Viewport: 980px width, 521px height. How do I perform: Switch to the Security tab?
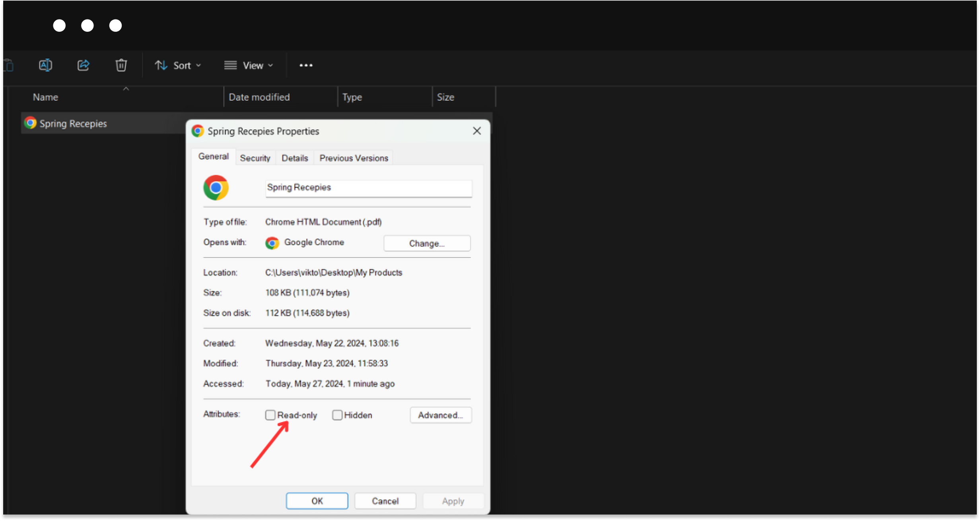point(255,157)
